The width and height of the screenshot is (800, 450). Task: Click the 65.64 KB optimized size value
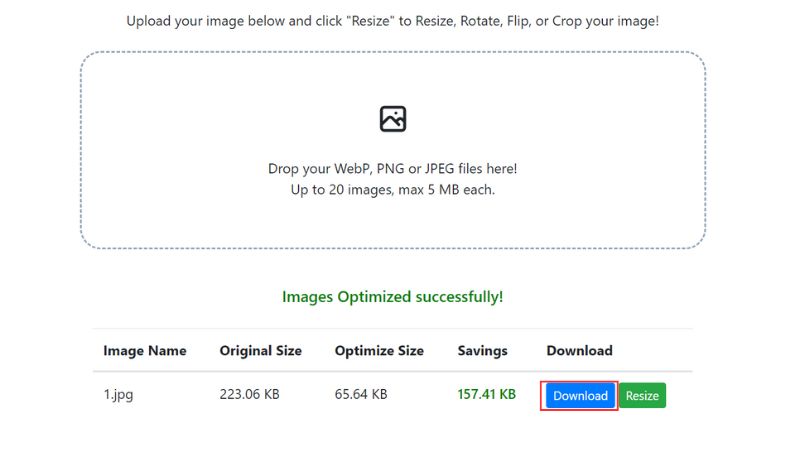pyautogui.click(x=361, y=394)
